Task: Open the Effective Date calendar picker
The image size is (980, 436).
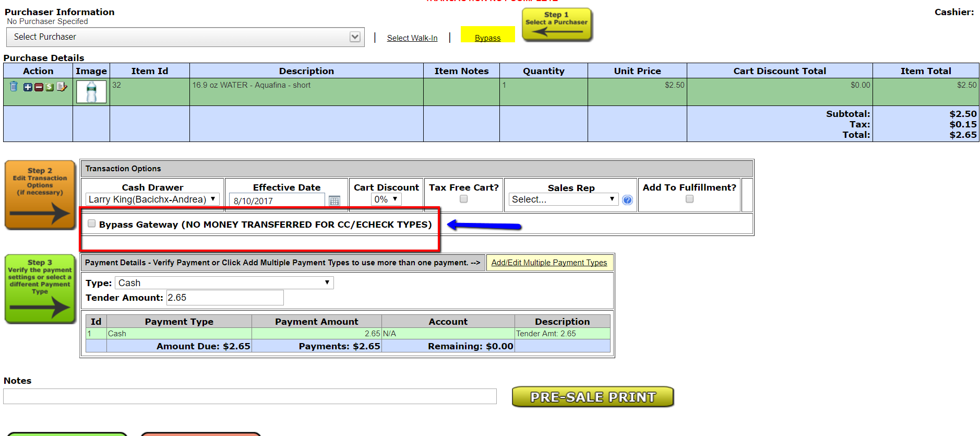Action: click(x=334, y=201)
